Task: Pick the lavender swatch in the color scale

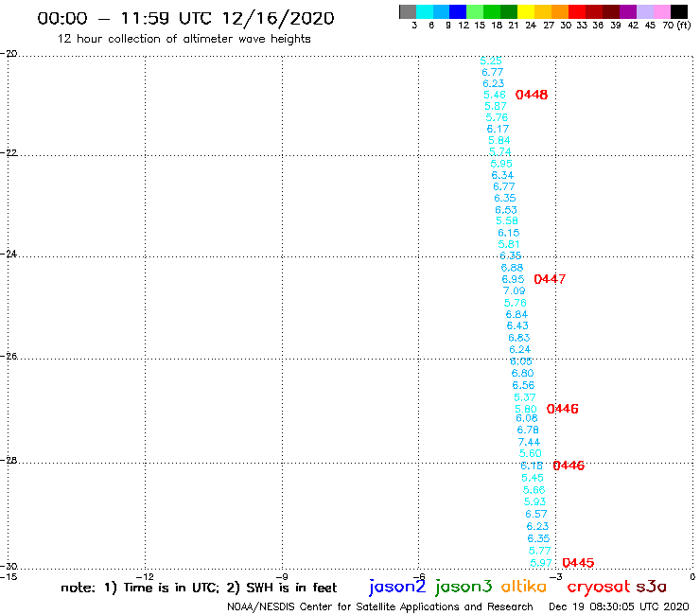Action: [x=644, y=11]
